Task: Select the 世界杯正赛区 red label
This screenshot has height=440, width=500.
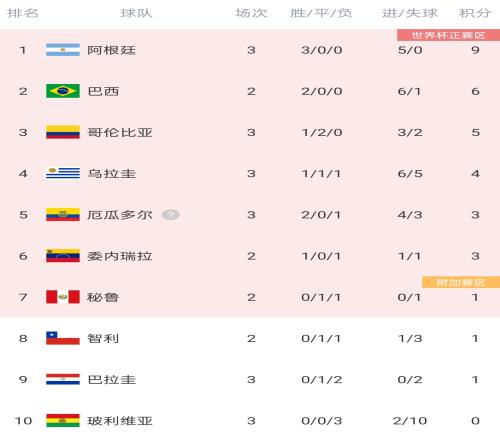Action: point(448,35)
